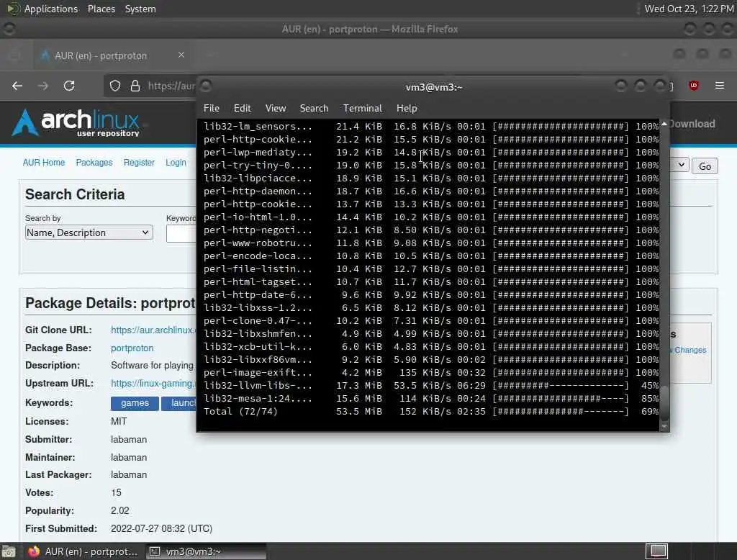Screen dimensions: 737x560
Task: Click AUR Home link
Action: tap(44, 162)
